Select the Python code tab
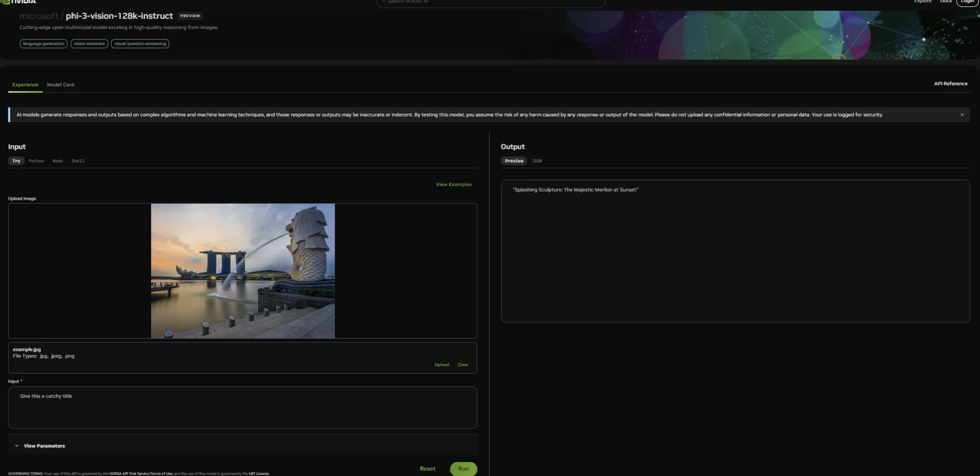980x476 pixels. coord(36,161)
